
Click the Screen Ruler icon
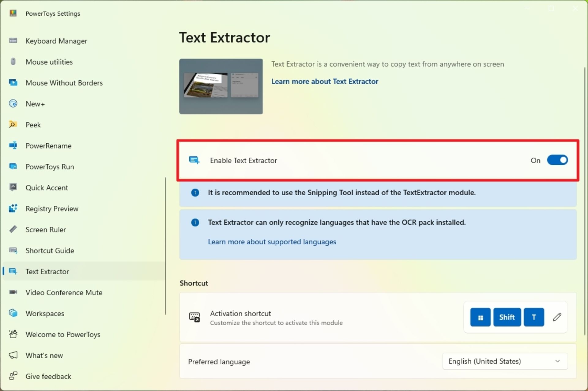click(x=13, y=229)
